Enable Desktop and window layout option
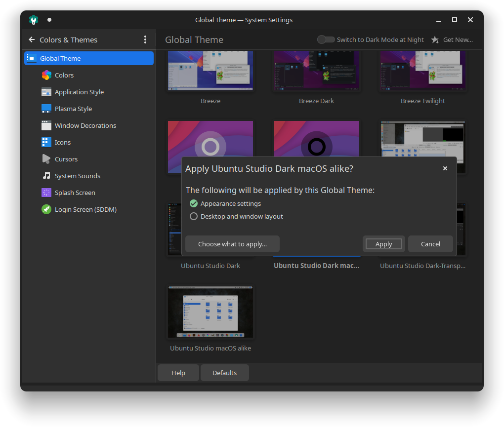The height and width of the screenshot is (427, 504). 194,216
